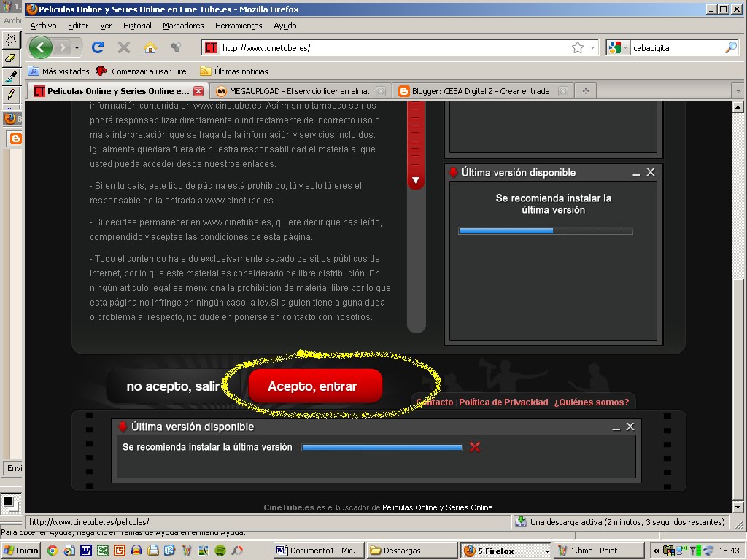Minimize bottom Última versión disponible banner
The image size is (747, 560).
(616, 427)
